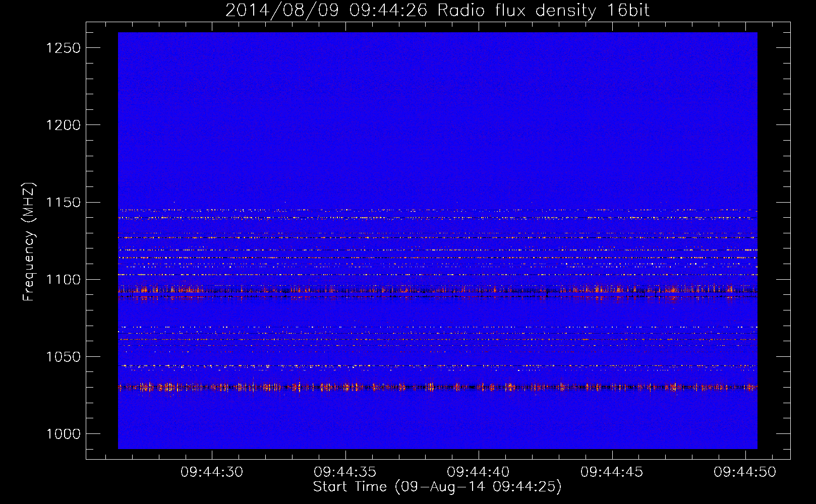This screenshot has width=816, height=504.
Task: Select the 'Frequency (MHZ)' axis label
Action: (x=29, y=242)
